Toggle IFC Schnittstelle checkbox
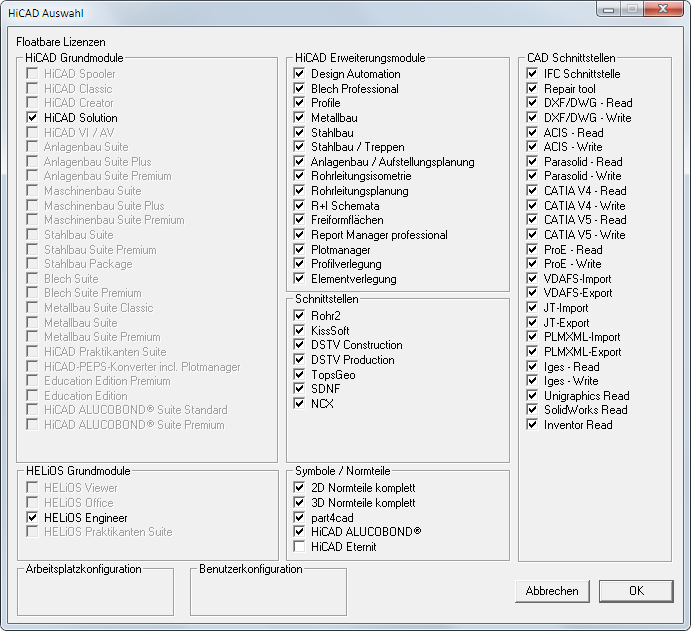The image size is (691, 631). click(x=532, y=74)
